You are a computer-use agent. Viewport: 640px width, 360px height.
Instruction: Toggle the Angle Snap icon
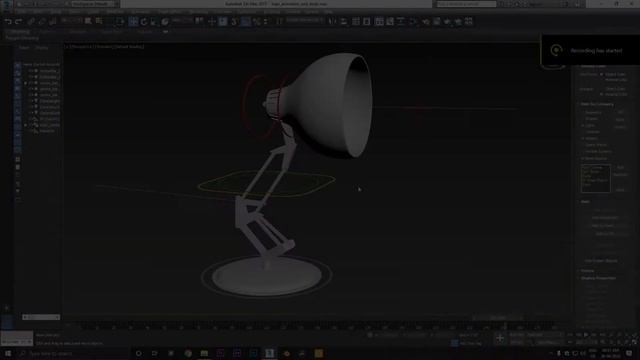click(245, 21)
